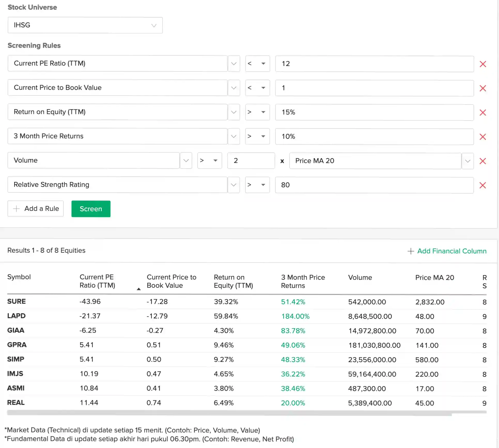The height and width of the screenshot is (448, 499).
Task: Open the Volume rule operator dropdown
Action: coord(209,161)
